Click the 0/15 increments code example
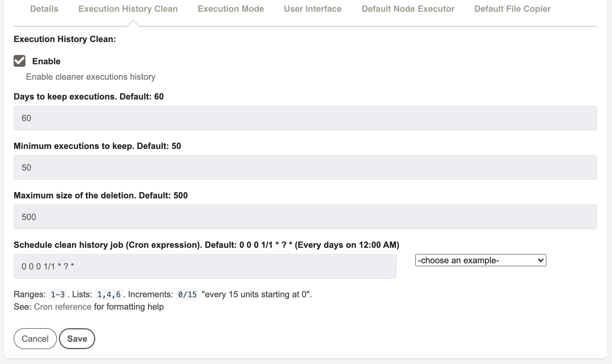 pyautogui.click(x=187, y=294)
